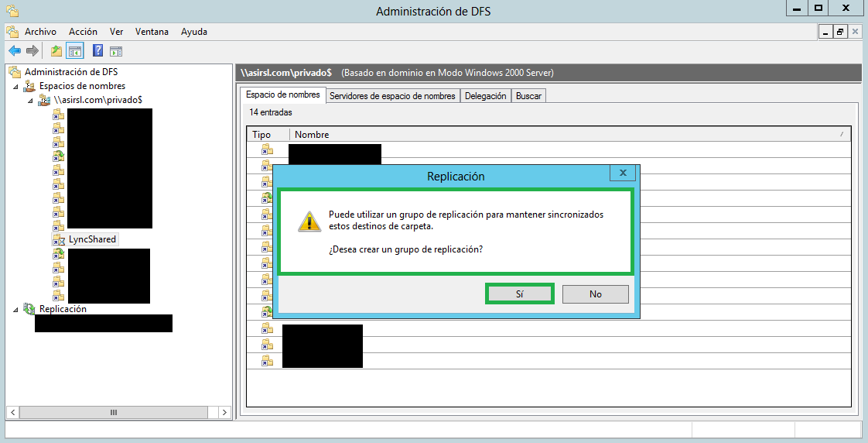Click the warning icon in Replicación dialog
868x443 pixels.
click(309, 221)
